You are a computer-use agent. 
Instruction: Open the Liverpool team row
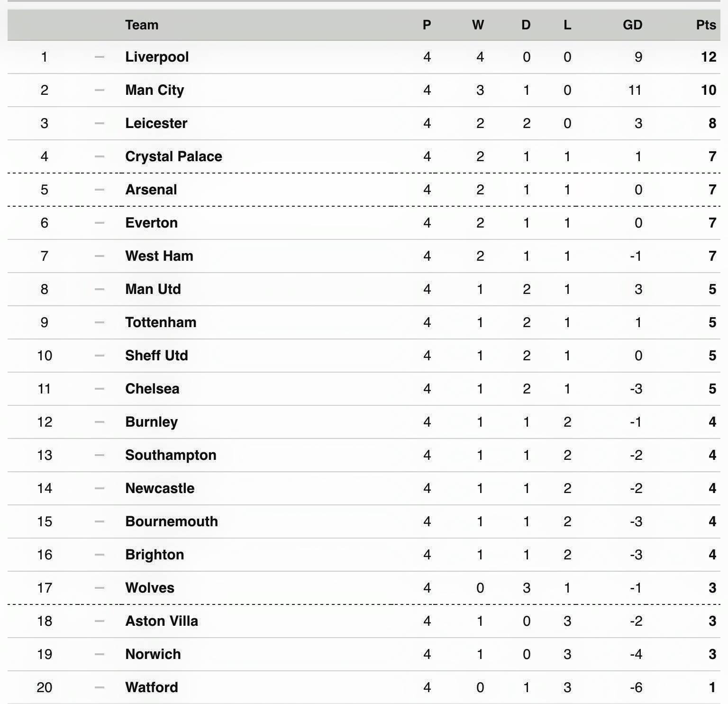[364, 57]
